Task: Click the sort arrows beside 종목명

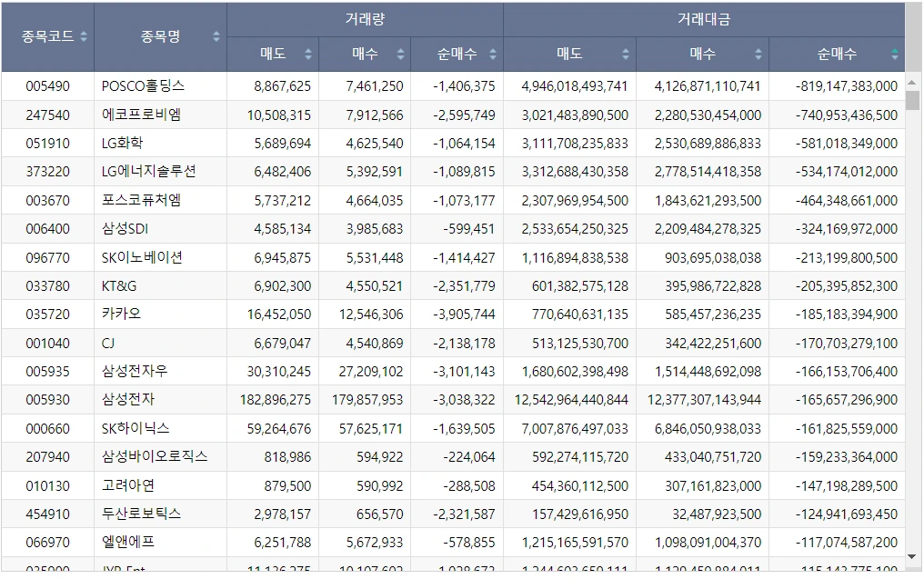Action: pos(216,36)
